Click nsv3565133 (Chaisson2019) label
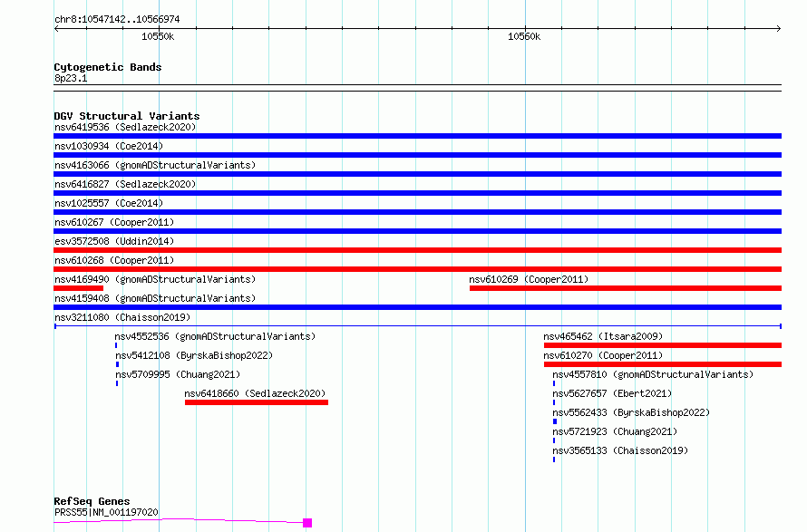The height and width of the screenshot is (532, 807). pyautogui.click(x=620, y=450)
